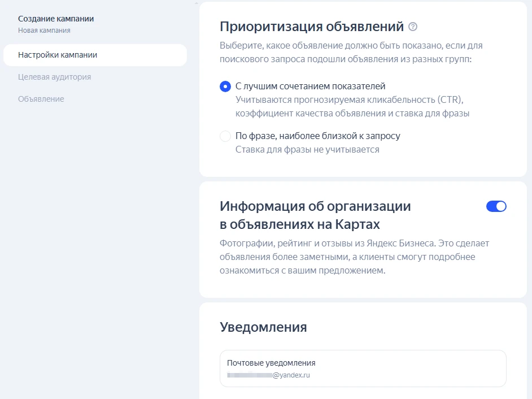Click the Новая кампания name under the title
This screenshot has width=532, height=399.
[x=44, y=31]
